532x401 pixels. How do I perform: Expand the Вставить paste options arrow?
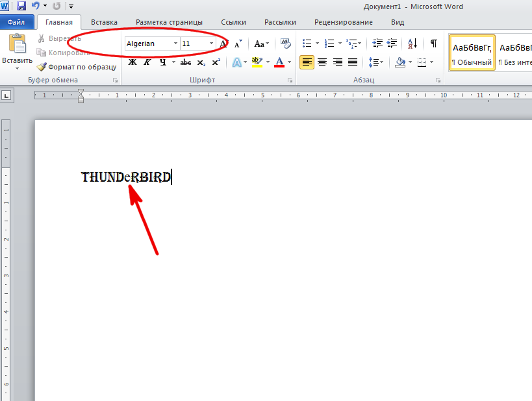pos(18,68)
